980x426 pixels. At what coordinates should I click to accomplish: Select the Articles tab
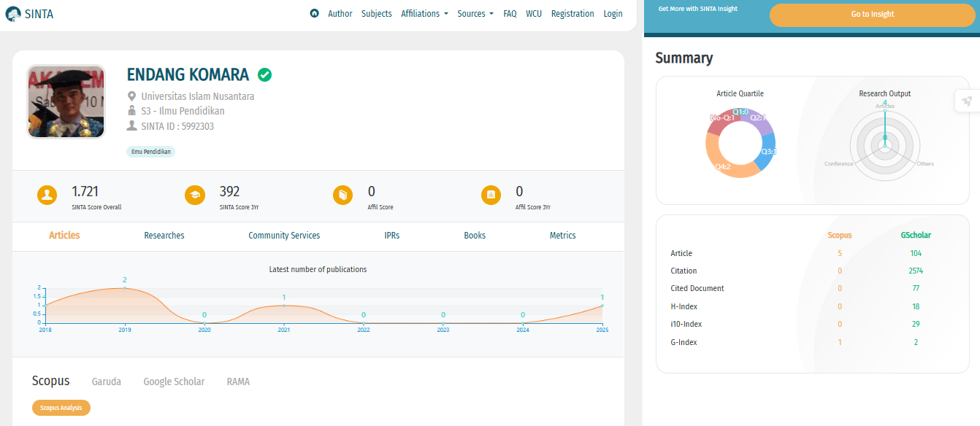(x=64, y=236)
